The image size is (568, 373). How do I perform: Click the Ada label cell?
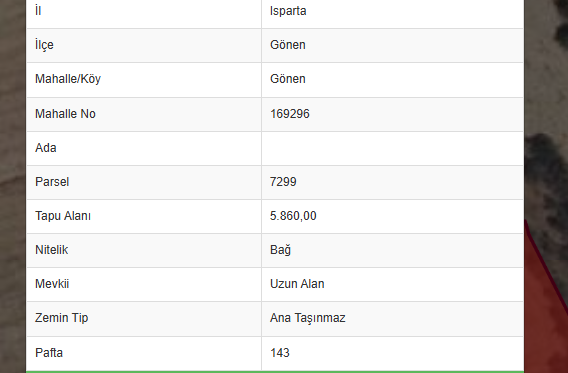point(144,148)
